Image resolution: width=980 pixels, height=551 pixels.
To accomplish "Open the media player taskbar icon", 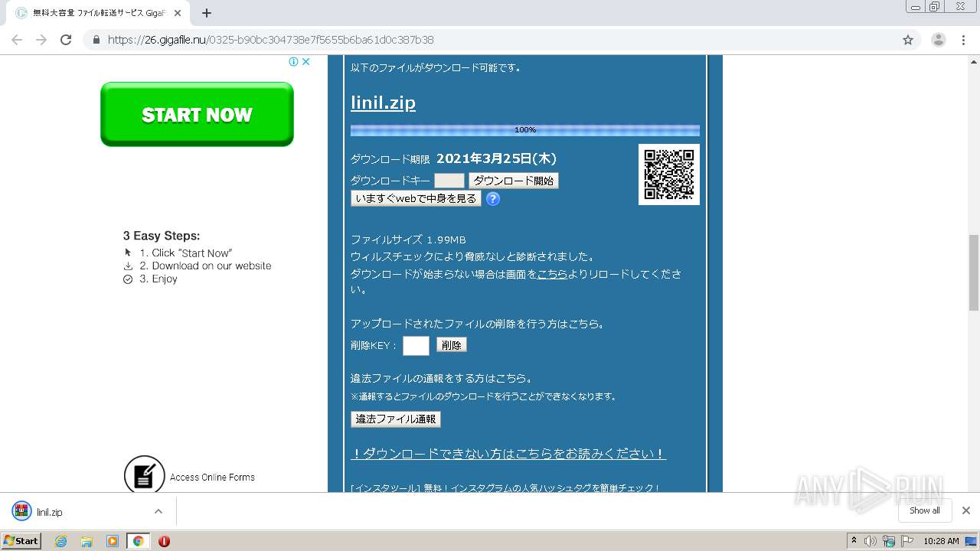I will (x=112, y=541).
